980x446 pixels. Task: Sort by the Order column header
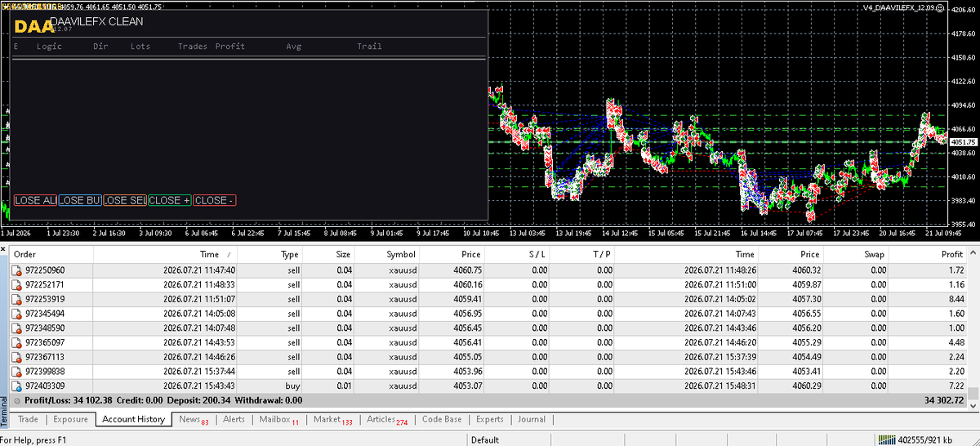coord(51,255)
